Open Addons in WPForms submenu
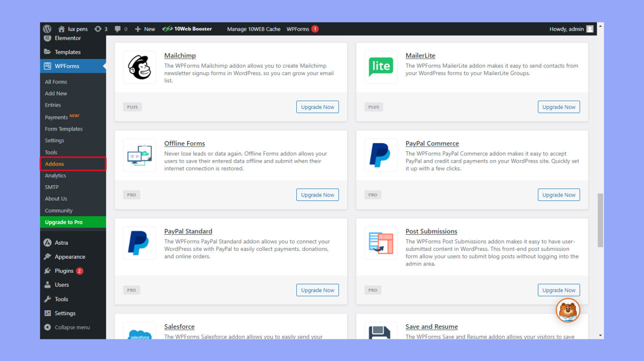This screenshot has height=361, width=644. [55, 164]
